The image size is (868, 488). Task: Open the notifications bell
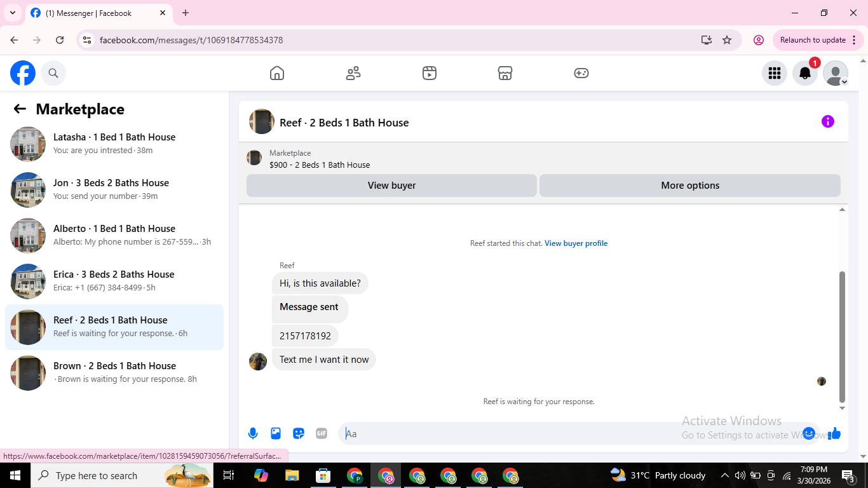coord(805,73)
